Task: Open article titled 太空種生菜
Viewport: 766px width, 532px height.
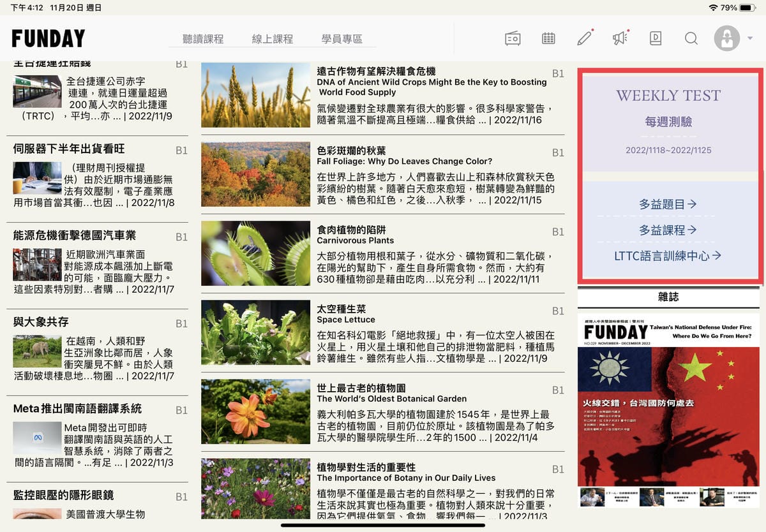Action: 342,309
